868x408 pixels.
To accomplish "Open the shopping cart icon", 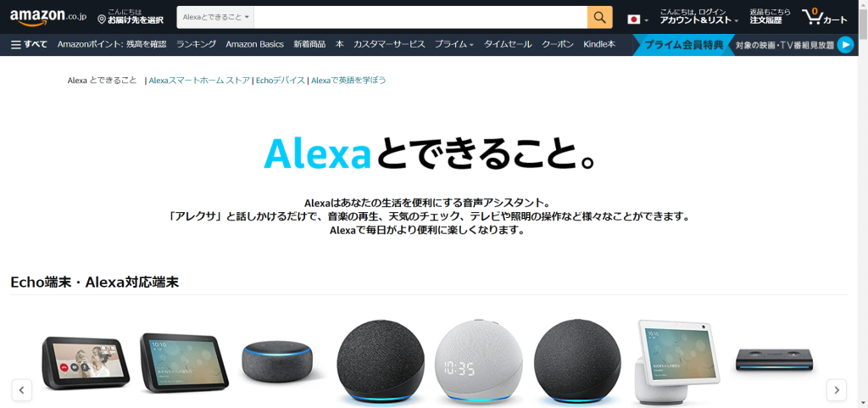I will point(824,17).
